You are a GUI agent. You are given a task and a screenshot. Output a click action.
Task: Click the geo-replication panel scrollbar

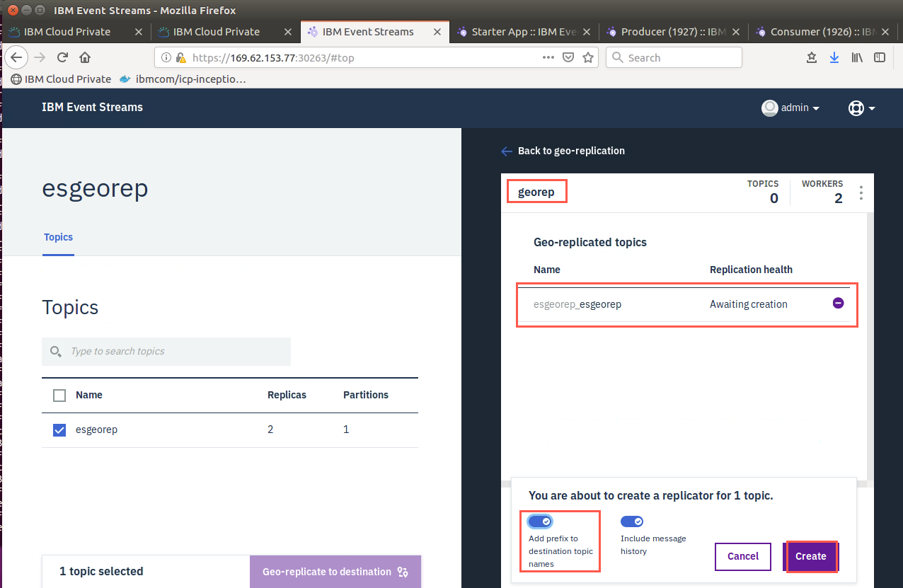(870, 347)
